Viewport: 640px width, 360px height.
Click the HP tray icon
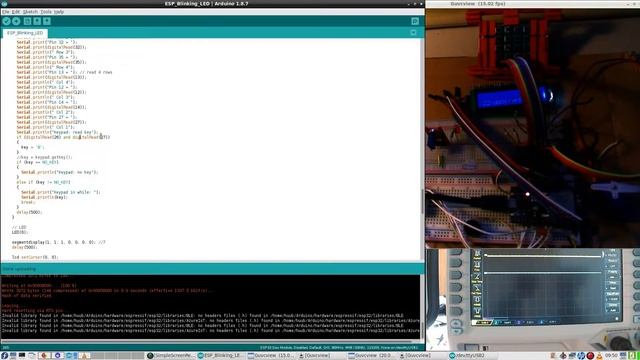point(581,356)
